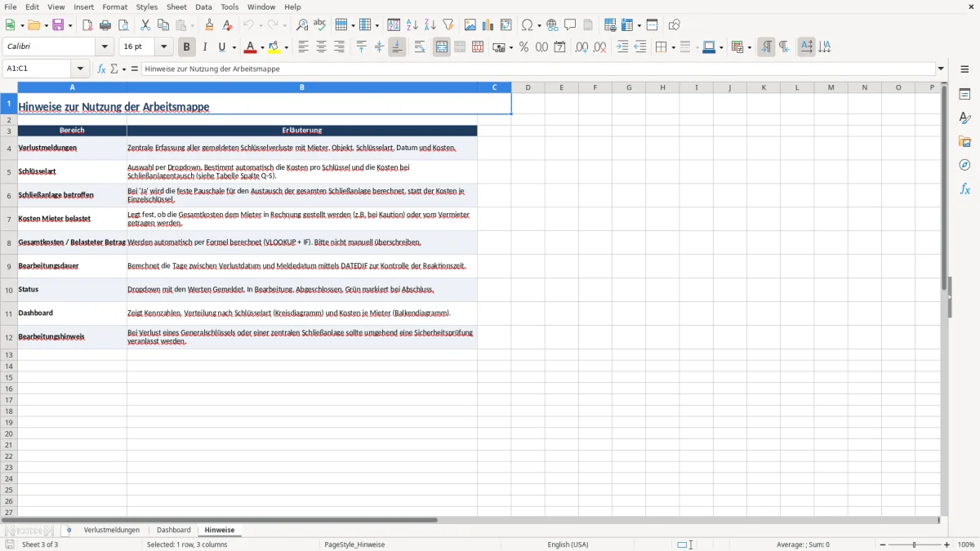Open Print Preview toggle
The image size is (980, 551).
point(123,25)
